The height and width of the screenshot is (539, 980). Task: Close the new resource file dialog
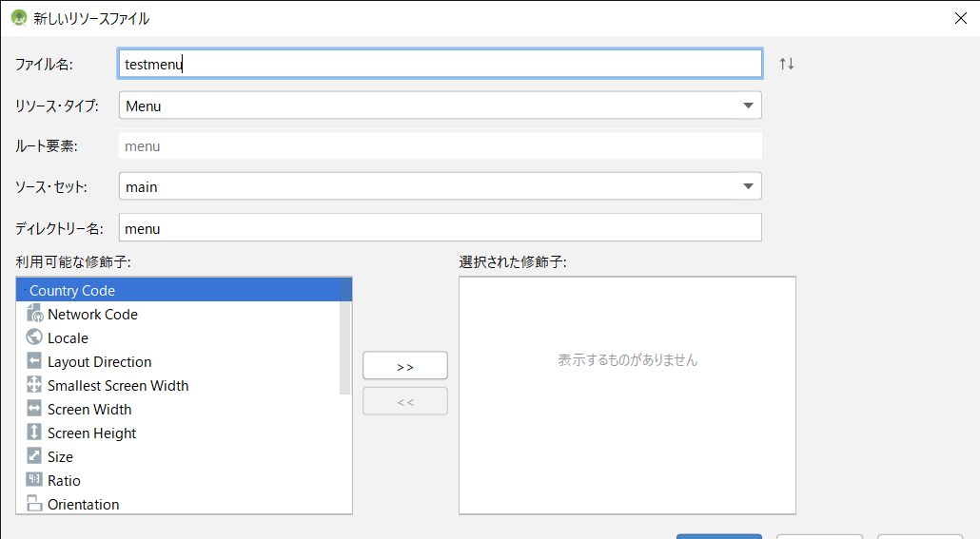click(x=961, y=18)
